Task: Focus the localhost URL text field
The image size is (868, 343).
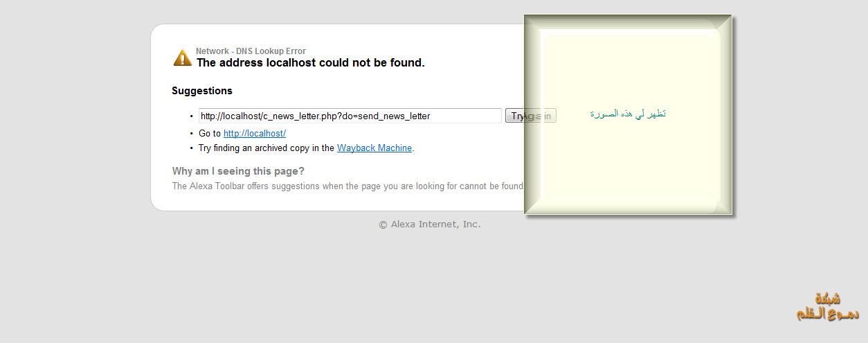Action: tap(350, 116)
